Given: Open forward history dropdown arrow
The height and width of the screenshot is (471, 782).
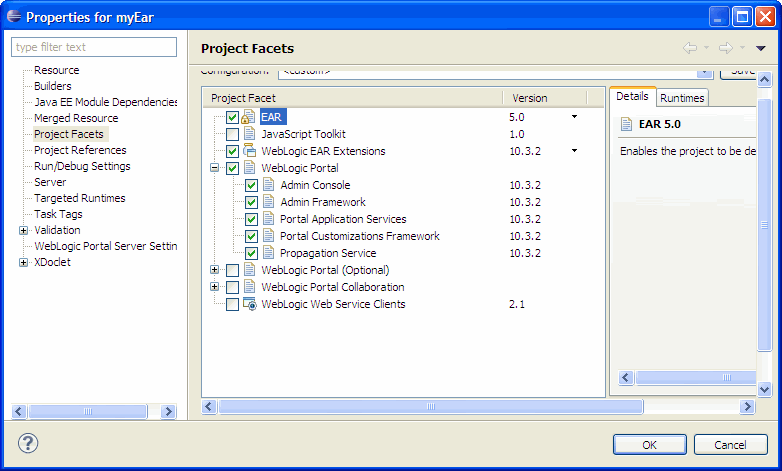Looking at the screenshot, I should point(742,48).
